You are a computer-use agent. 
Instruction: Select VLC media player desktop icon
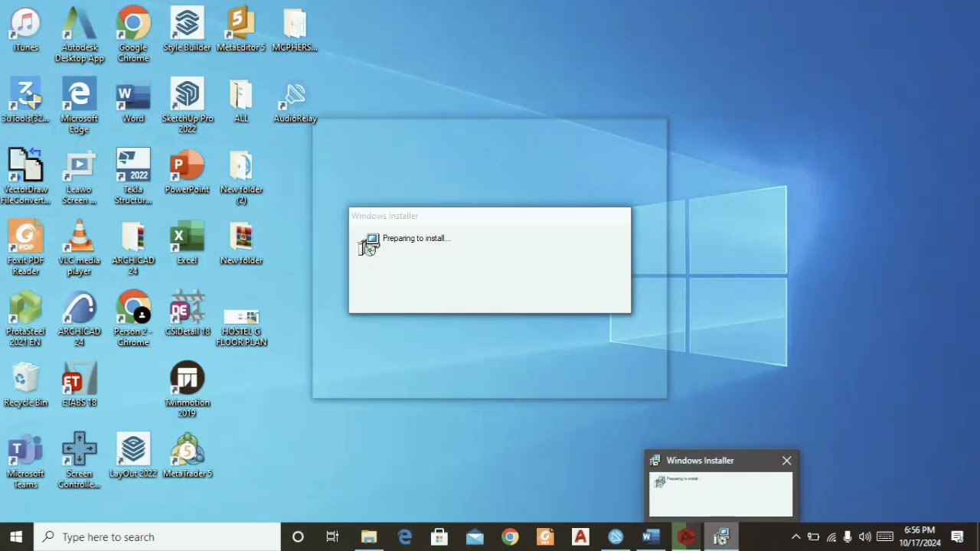(80, 249)
